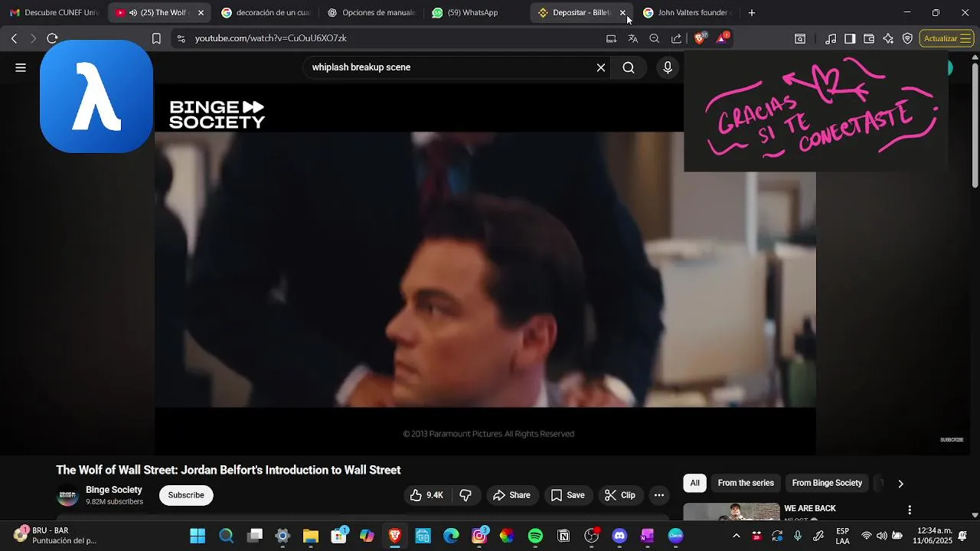Switch to John Valters founder tab
Image resolution: width=980 pixels, height=551 pixels.
tap(688, 13)
